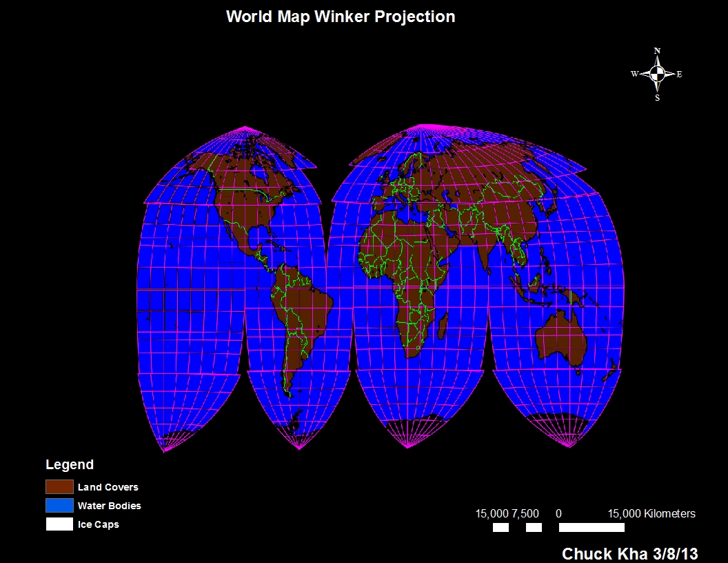Select the map title "World Map Winker Projection"
The image size is (728, 563).
tap(341, 17)
